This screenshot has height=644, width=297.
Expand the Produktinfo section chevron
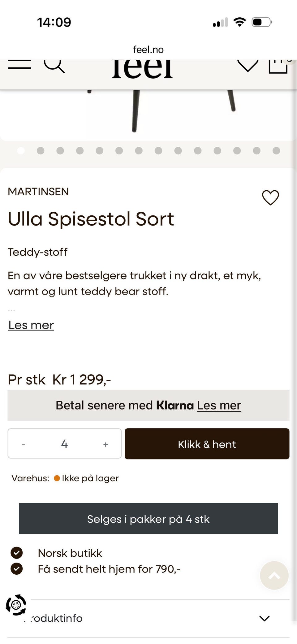265,618
